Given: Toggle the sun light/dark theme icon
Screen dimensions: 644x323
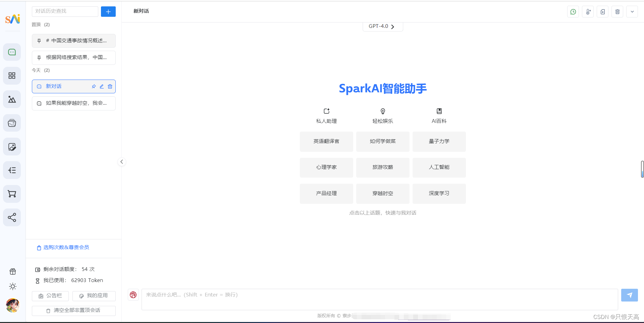Looking at the screenshot, I should tap(13, 286).
